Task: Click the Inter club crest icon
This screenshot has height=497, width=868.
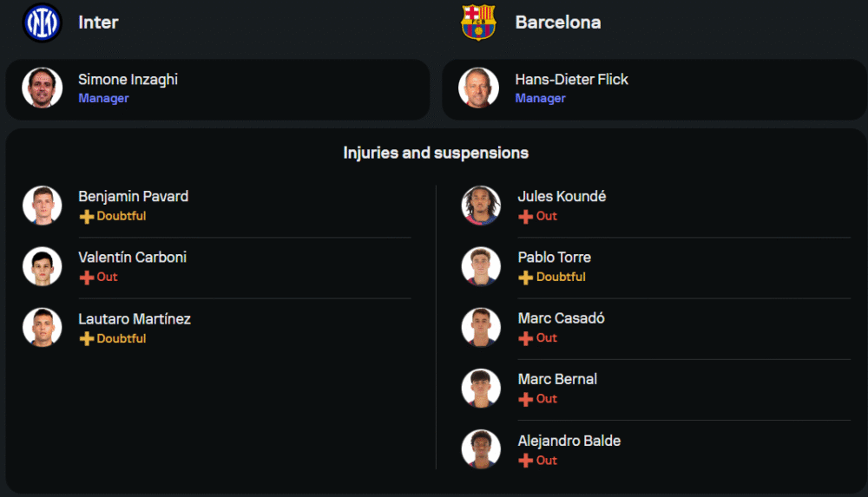Action: [x=42, y=23]
